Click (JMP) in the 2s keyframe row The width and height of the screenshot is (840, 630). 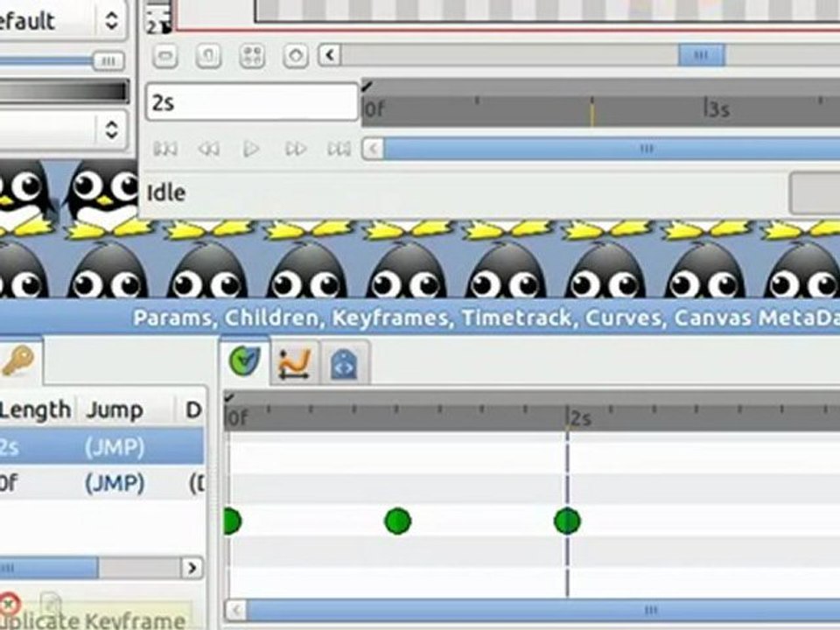(x=115, y=447)
